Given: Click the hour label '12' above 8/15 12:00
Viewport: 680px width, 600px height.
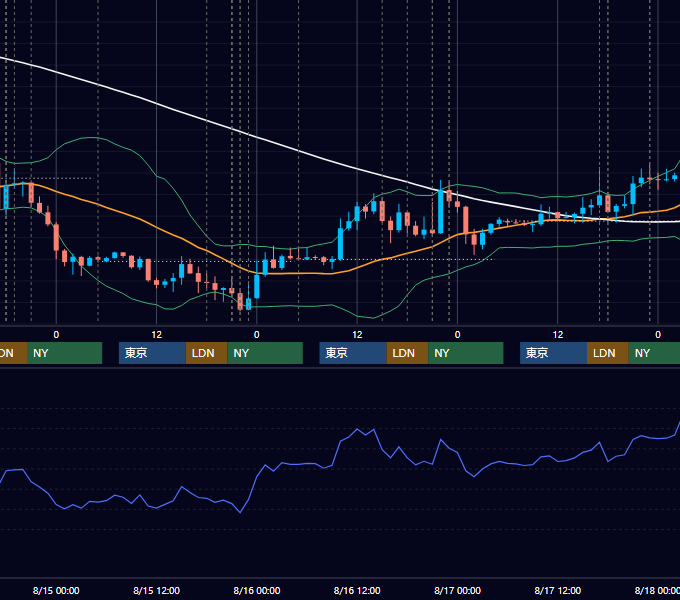Looking at the screenshot, I should (x=157, y=335).
